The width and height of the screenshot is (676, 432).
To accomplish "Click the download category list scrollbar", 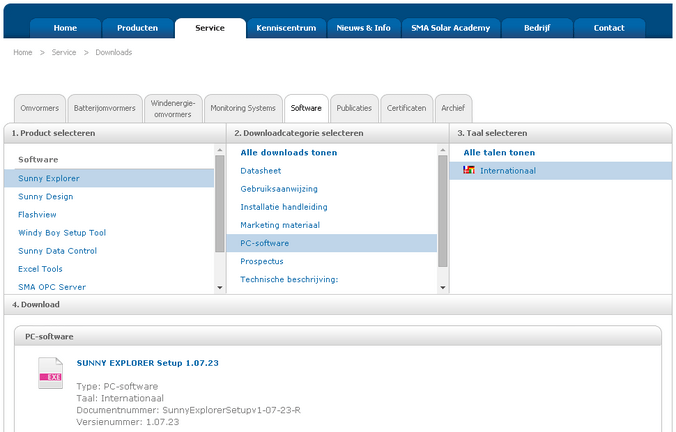I will point(443,210).
